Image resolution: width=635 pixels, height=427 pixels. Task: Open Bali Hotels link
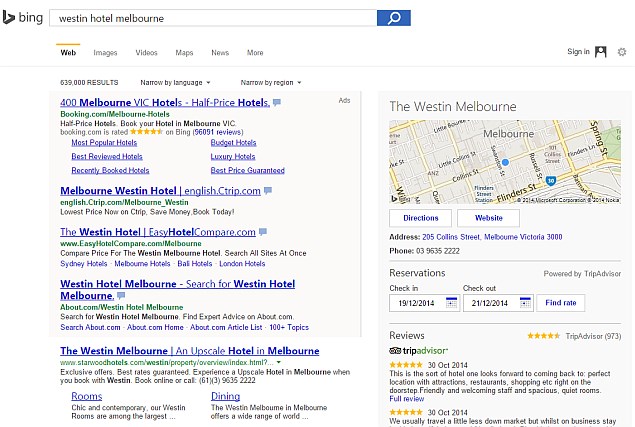(x=195, y=264)
